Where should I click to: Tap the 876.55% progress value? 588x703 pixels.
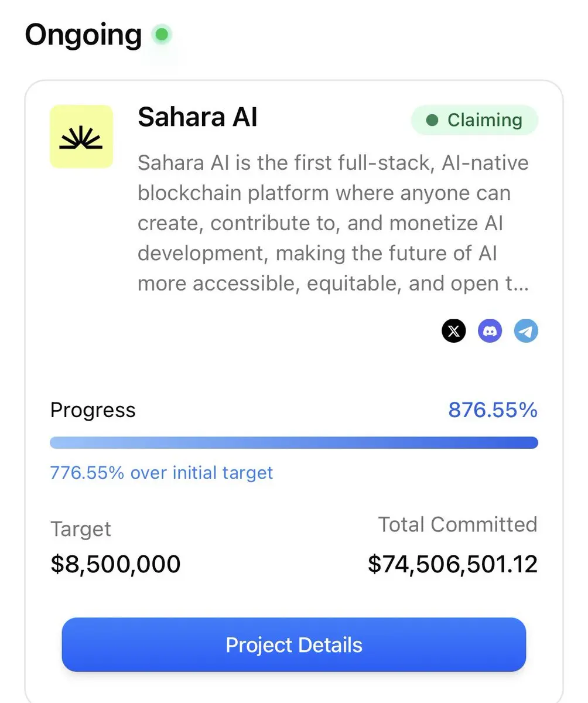pyautogui.click(x=493, y=410)
